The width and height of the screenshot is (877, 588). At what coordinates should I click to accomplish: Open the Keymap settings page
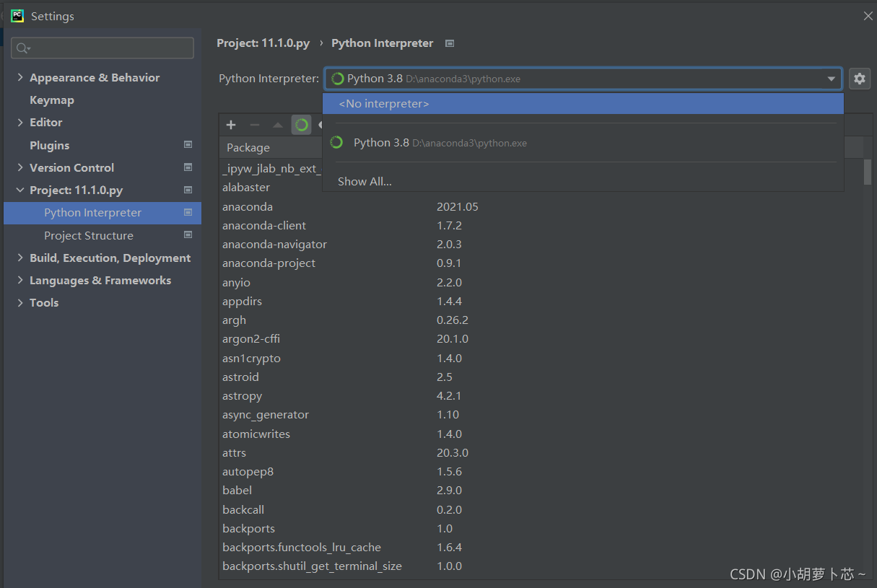[52, 100]
